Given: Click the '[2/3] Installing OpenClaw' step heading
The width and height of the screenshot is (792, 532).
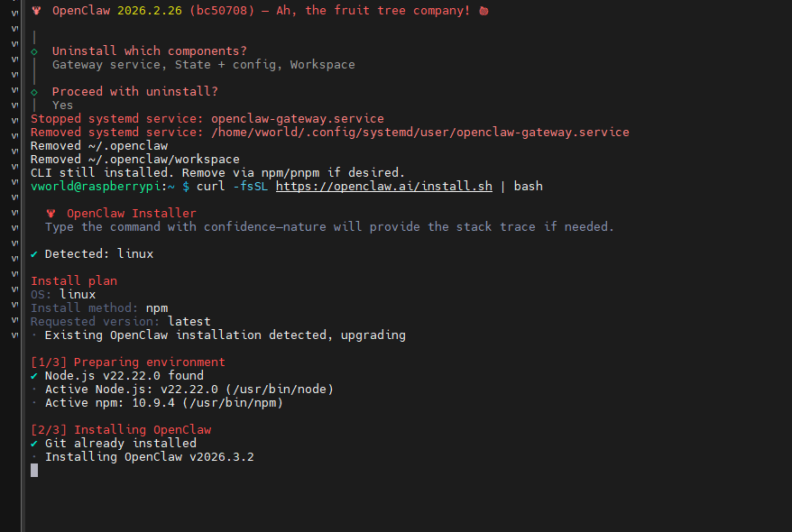Looking at the screenshot, I should [121, 430].
